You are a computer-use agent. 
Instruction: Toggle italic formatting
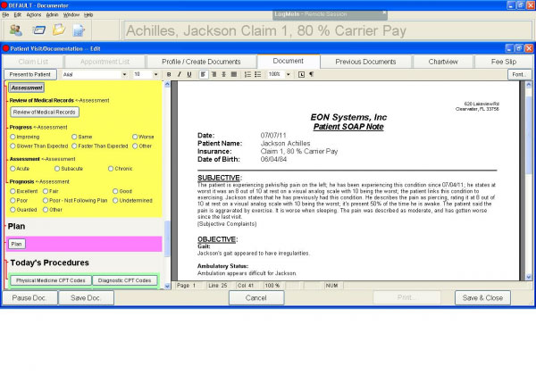pyautogui.click(x=179, y=74)
